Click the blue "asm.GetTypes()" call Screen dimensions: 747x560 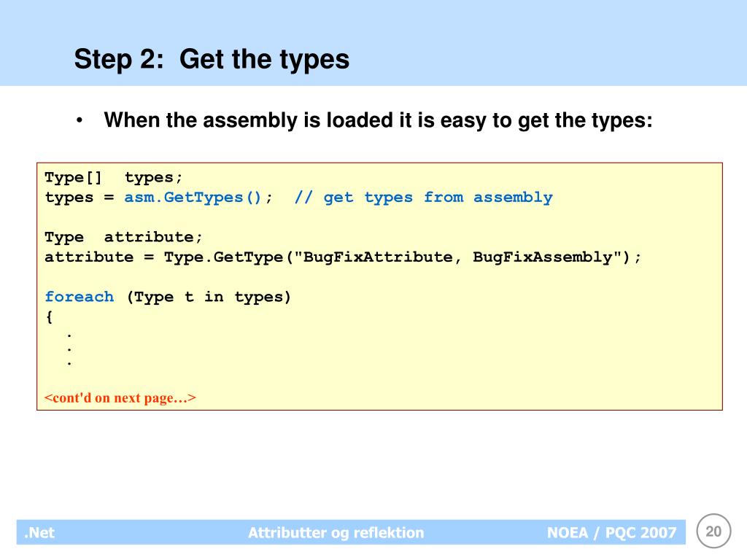click(193, 198)
